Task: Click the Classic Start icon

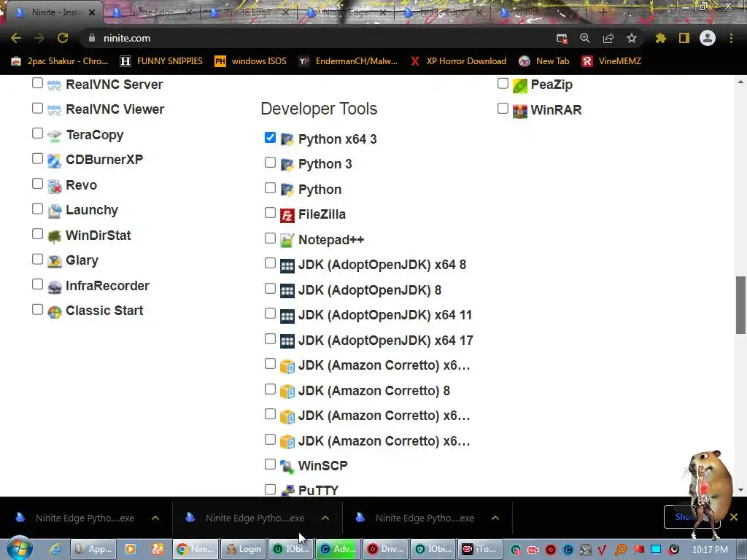Action: pyautogui.click(x=54, y=312)
